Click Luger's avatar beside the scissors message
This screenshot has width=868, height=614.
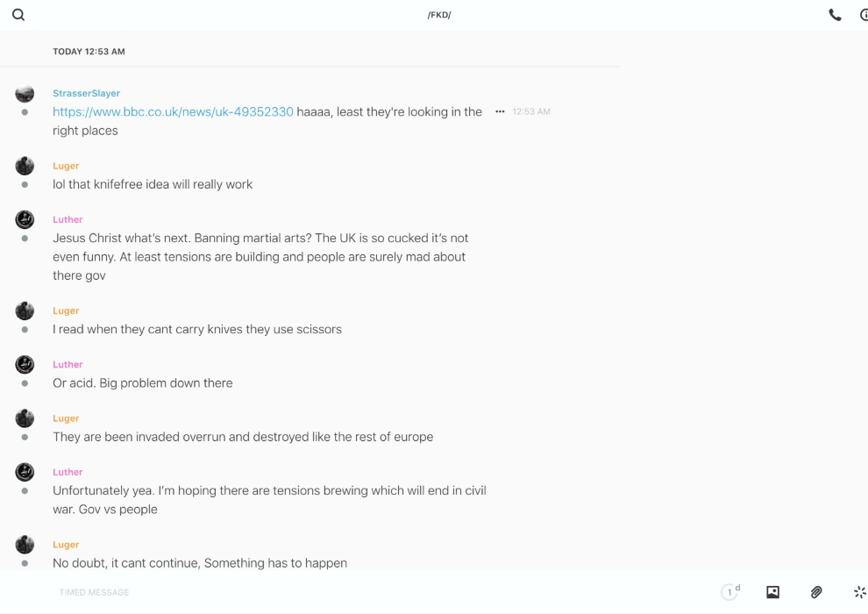click(25, 311)
